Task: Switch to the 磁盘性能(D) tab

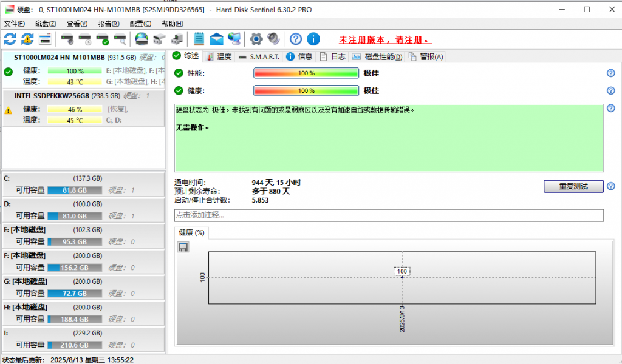Action: 377,56
